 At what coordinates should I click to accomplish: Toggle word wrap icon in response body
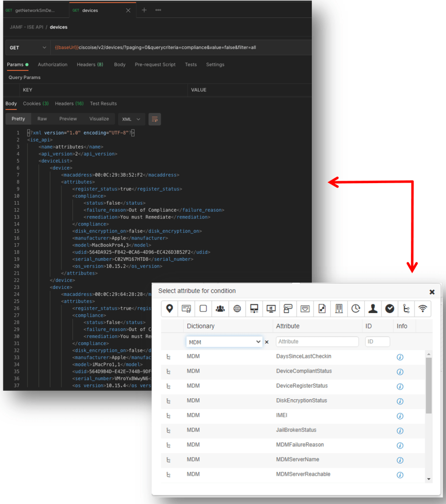point(154,119)
